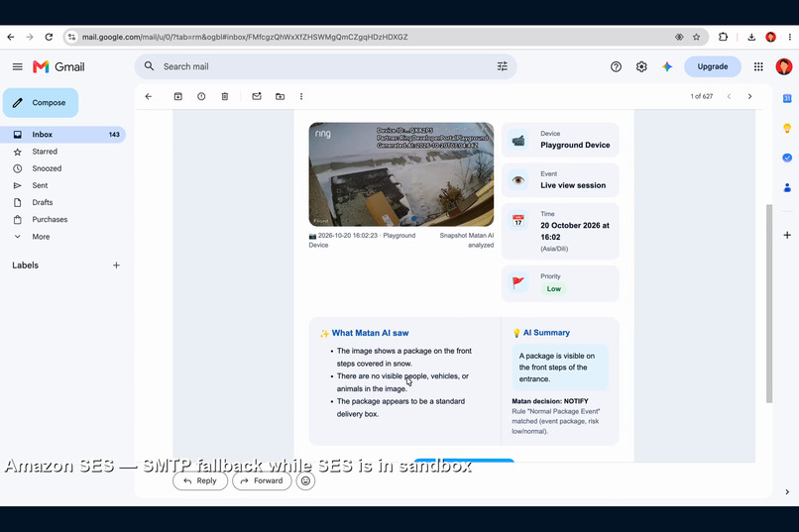Archive this email

[x=177, y=96]
